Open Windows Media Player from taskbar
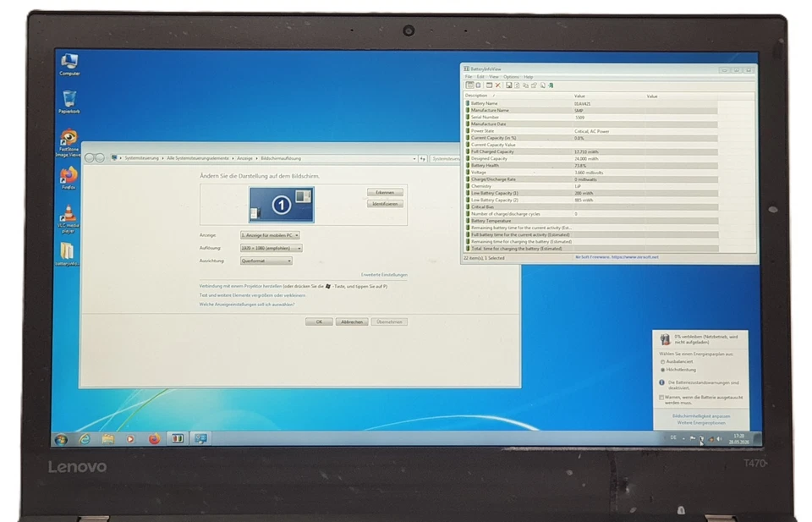Viewport: 812px width, 522px height. tap(130, 439)
